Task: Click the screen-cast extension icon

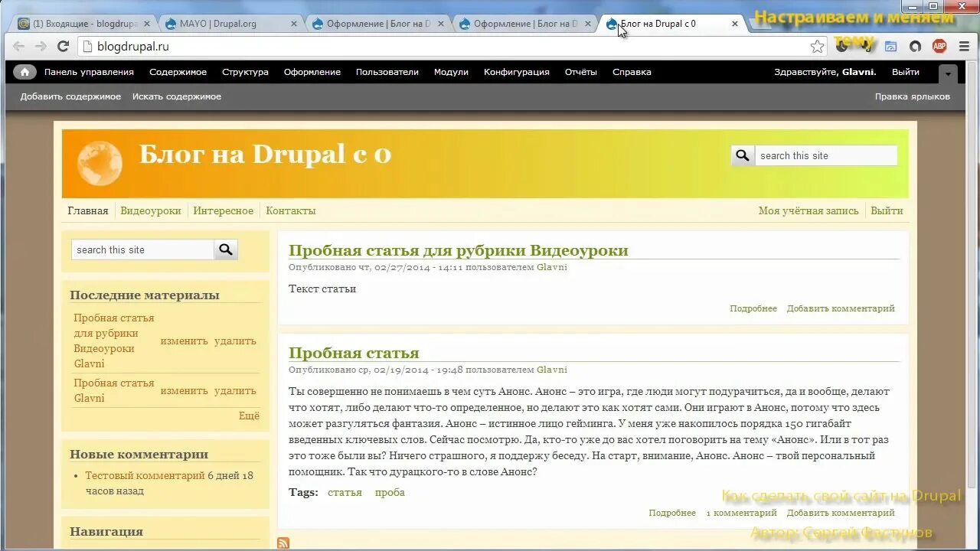Action: (890, 46)
